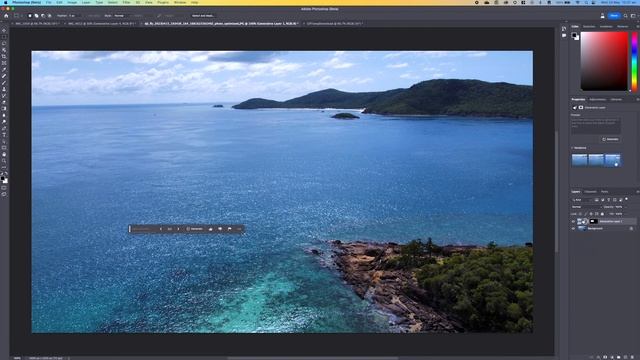Select the Frame tool
The height and width of the screenshot is (360, 640).
pos(4,63)
